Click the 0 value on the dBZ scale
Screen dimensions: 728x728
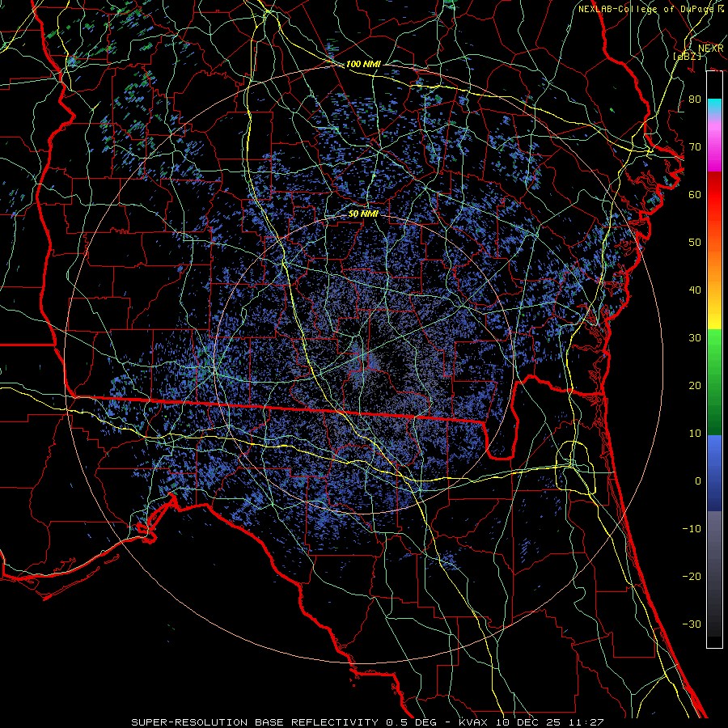click(x=698, y=481)
